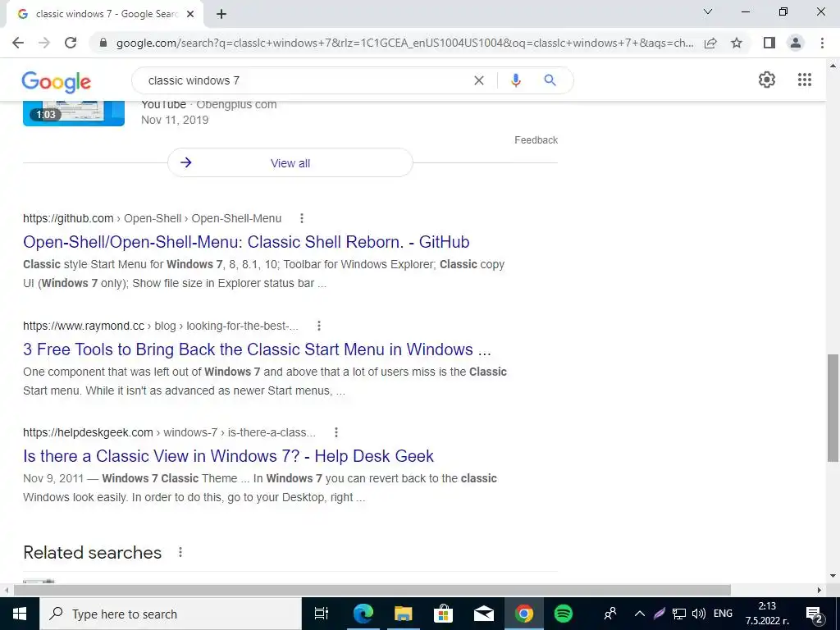Open options for the raymond.cc result
This screenshot has height=630, width=840.
(319, 326)
